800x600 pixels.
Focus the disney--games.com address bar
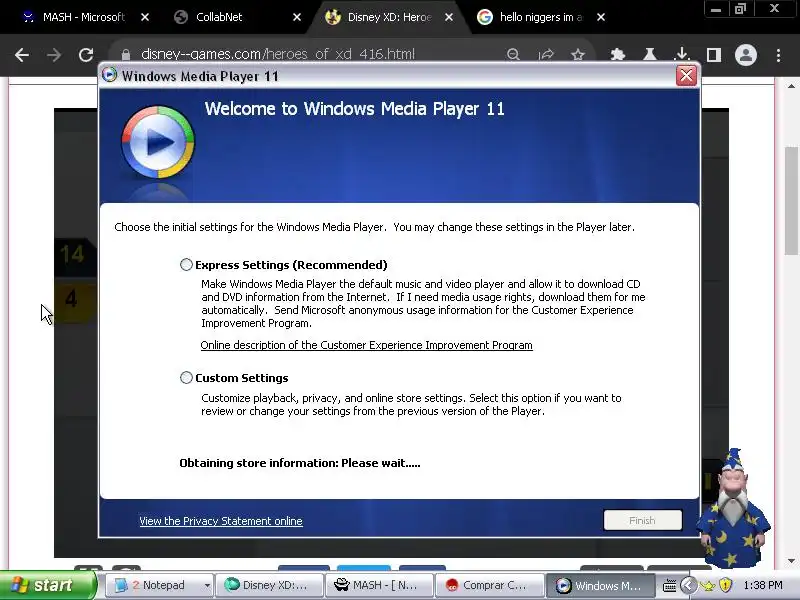click(278, 54)
